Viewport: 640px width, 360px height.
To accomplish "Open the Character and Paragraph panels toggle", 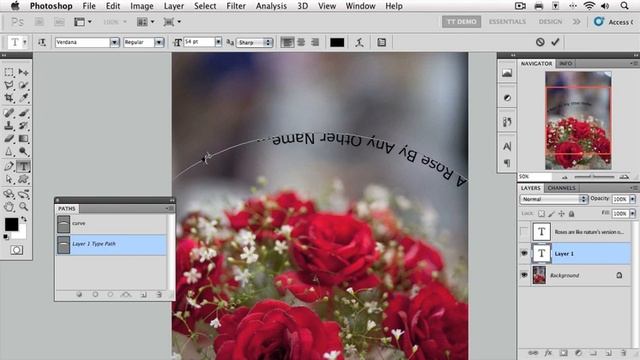I will tap(382, 42).
